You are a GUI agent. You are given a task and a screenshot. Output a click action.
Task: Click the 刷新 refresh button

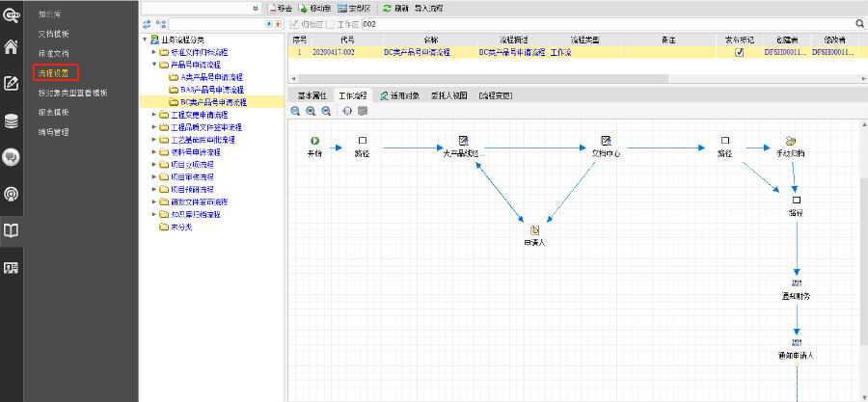tap(393, 7)
